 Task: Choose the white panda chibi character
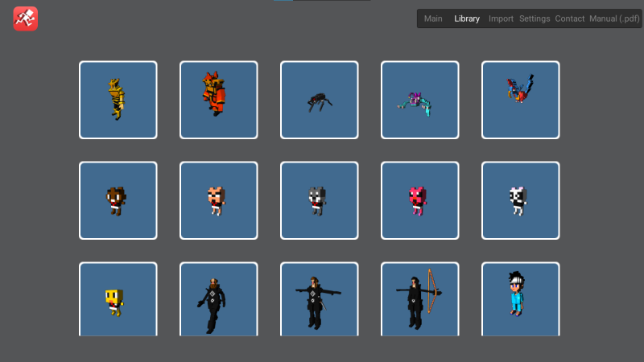520,200
